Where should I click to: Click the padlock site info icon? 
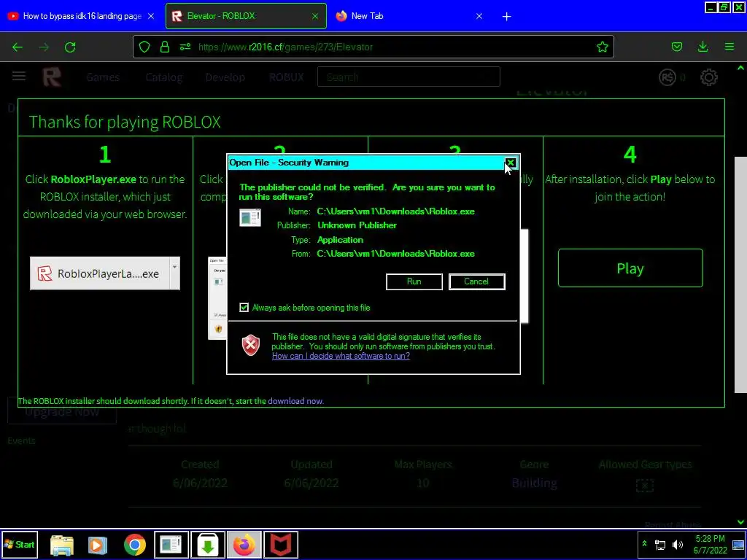[x=165, y=47]
